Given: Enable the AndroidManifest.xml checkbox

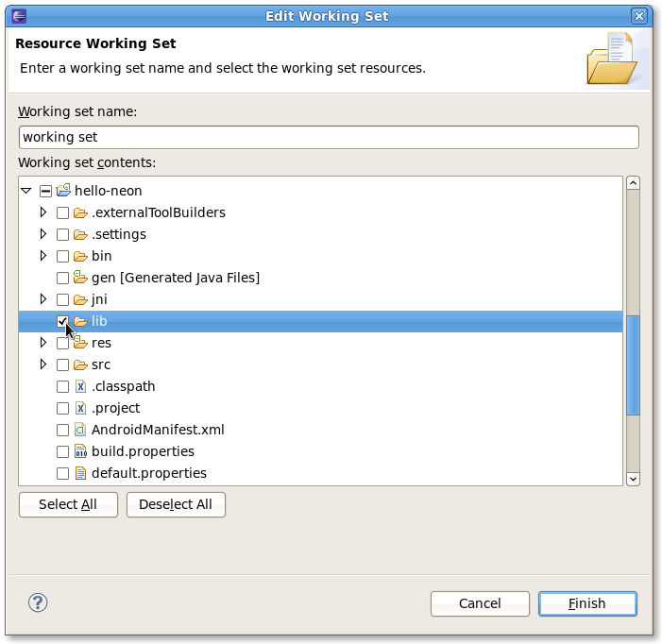Looking at the screenshot, I should click(x=62, y=430).
